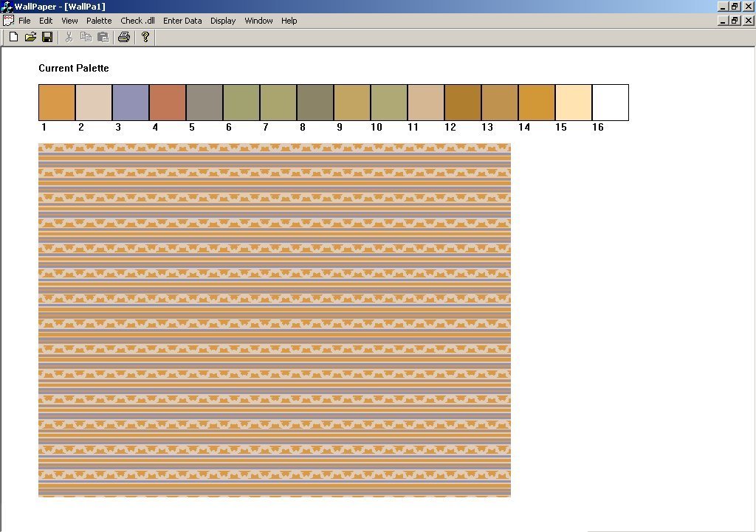
Task: Select palette color swatch 13
Action: (500, 103)
